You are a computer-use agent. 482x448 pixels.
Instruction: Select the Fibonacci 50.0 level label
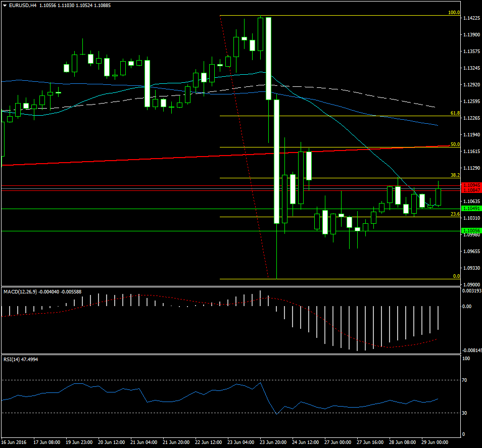[x=454, y=144]
